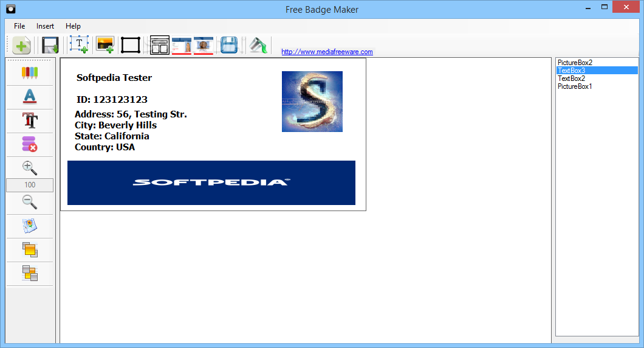644x348 pixels.
Task: Click the 'State: California' line
Action: click(x=112, y=136)
